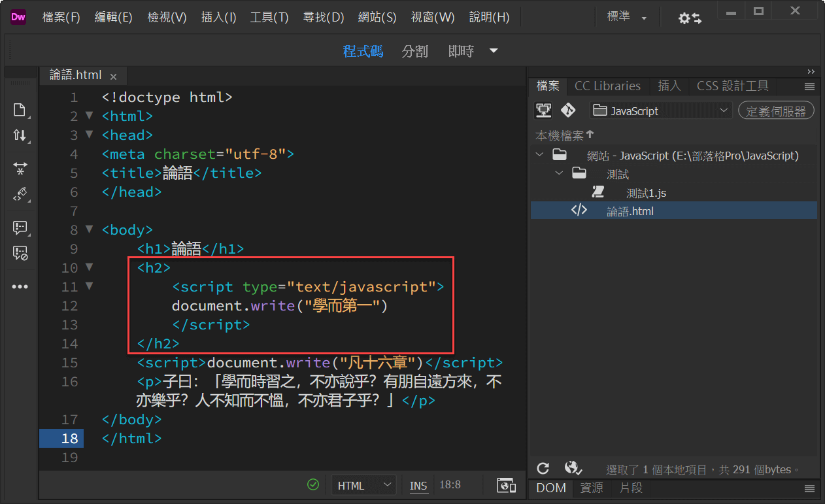825x504 pixels.
Task: Click the green checkmark linting status icon
Action: tap(313, 484)
